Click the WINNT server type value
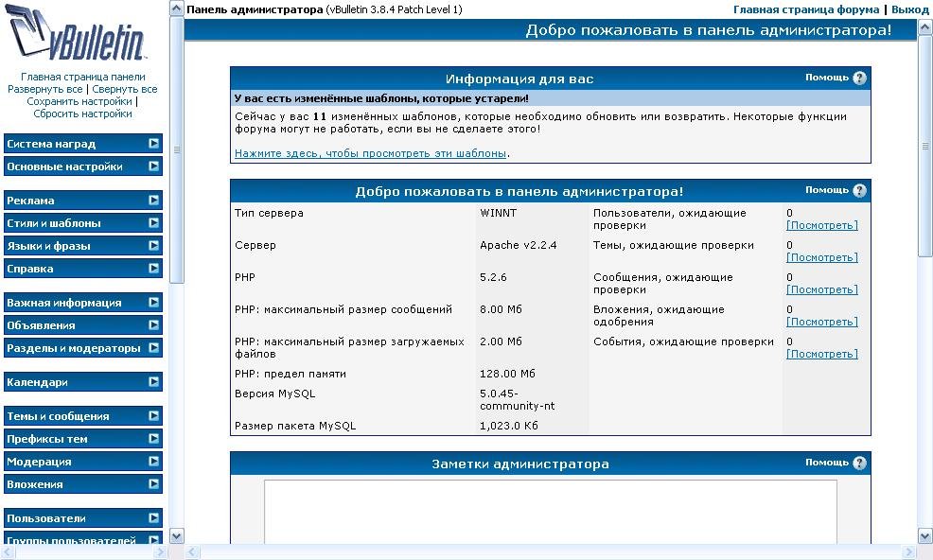This screenshot has width=933, height=560. 499,213
